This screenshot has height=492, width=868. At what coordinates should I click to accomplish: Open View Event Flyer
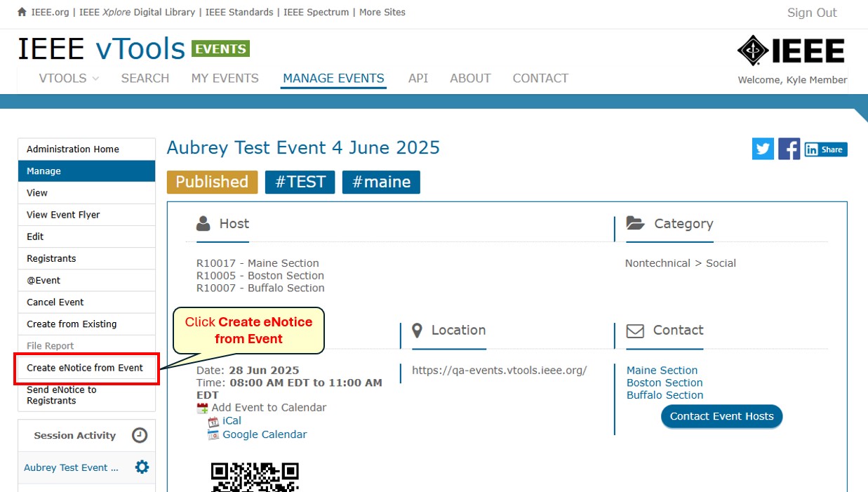click(x=86, y=215)
